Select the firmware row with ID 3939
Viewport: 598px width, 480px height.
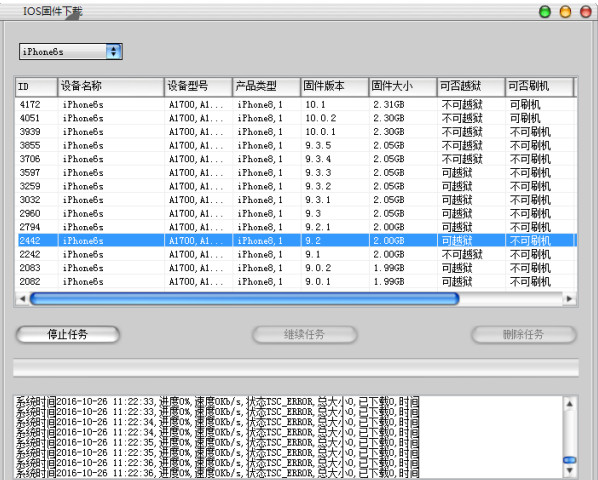pos(296,132)
